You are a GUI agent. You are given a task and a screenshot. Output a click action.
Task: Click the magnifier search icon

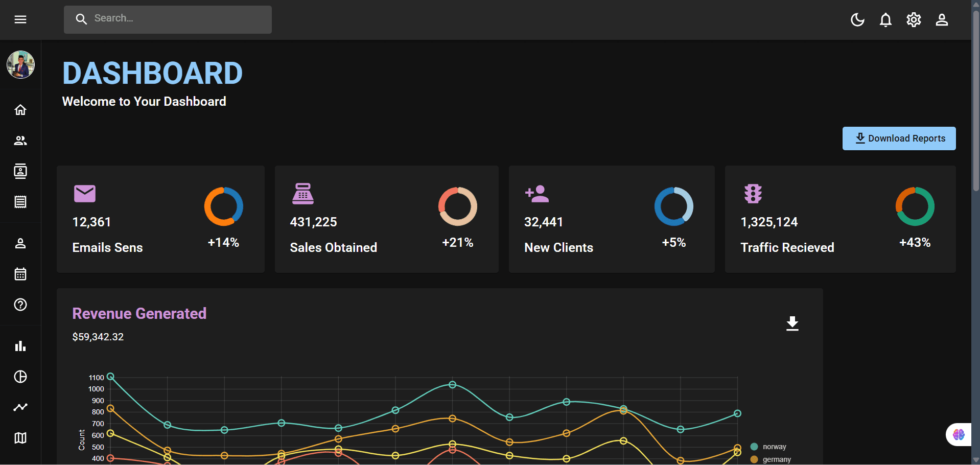[81, 19]
